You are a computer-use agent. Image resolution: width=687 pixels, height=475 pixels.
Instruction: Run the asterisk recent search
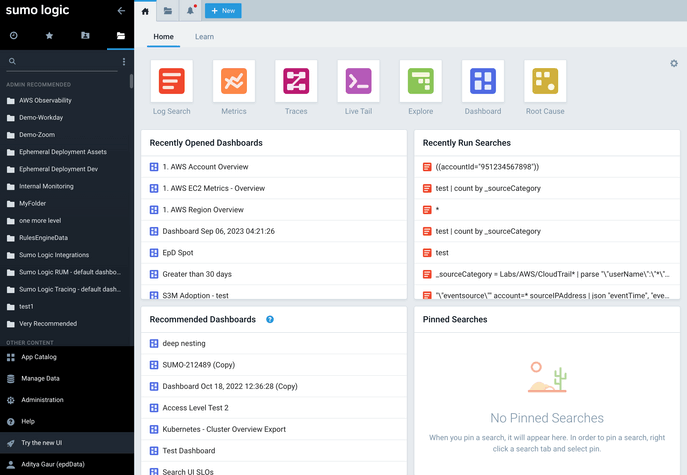[x=547, y=210]
